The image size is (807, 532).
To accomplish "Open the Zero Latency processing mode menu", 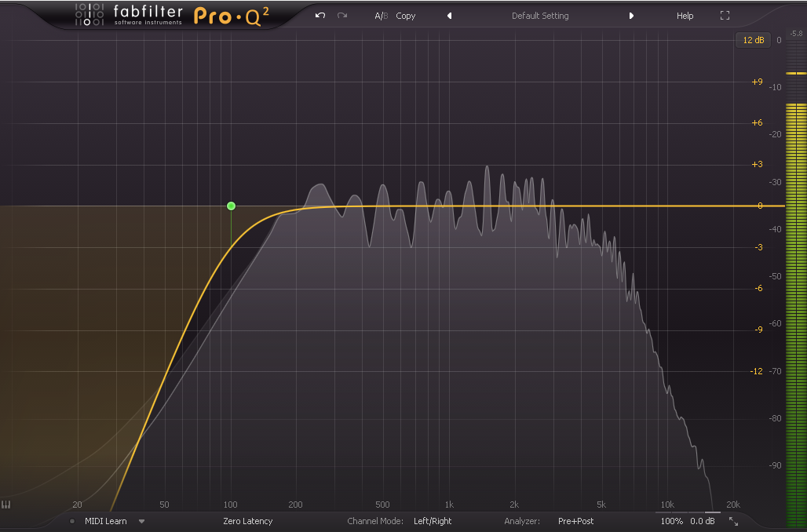I will point(247,521).
